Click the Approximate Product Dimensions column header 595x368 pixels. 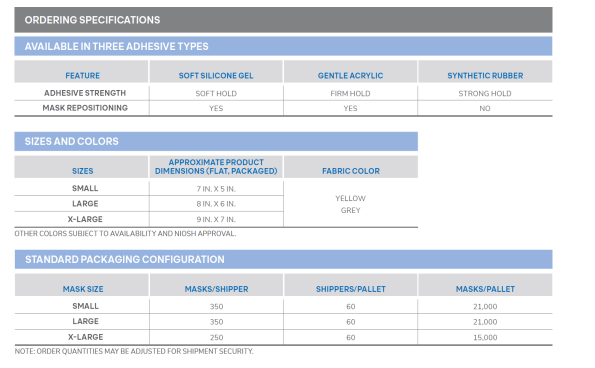point(216,167)
